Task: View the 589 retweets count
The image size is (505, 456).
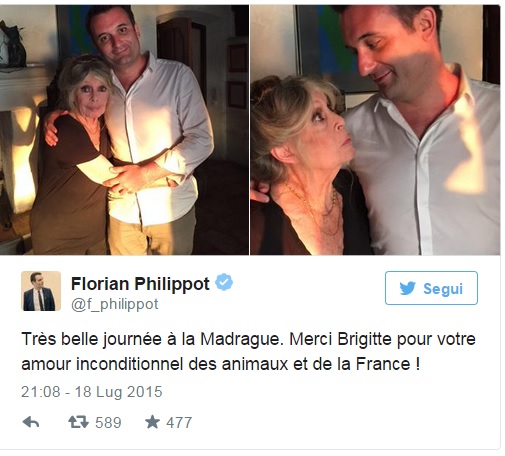Action: click(x=108, y=423)
